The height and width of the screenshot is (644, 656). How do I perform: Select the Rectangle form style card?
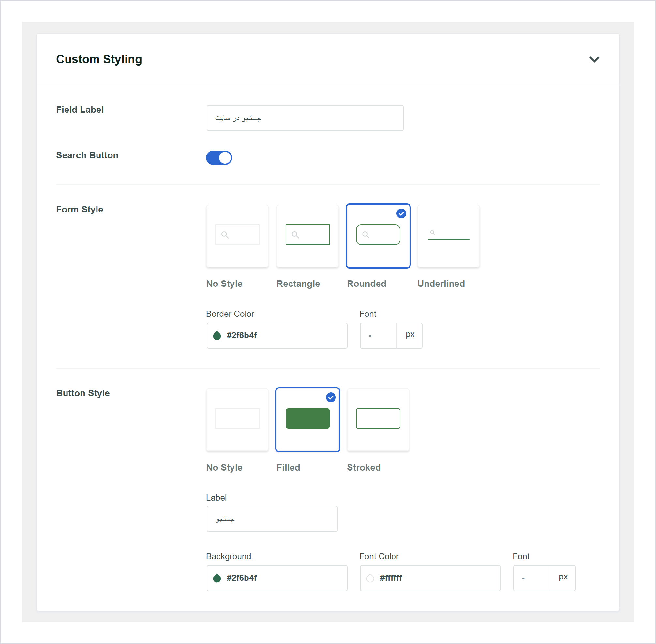tap(307, 236)
